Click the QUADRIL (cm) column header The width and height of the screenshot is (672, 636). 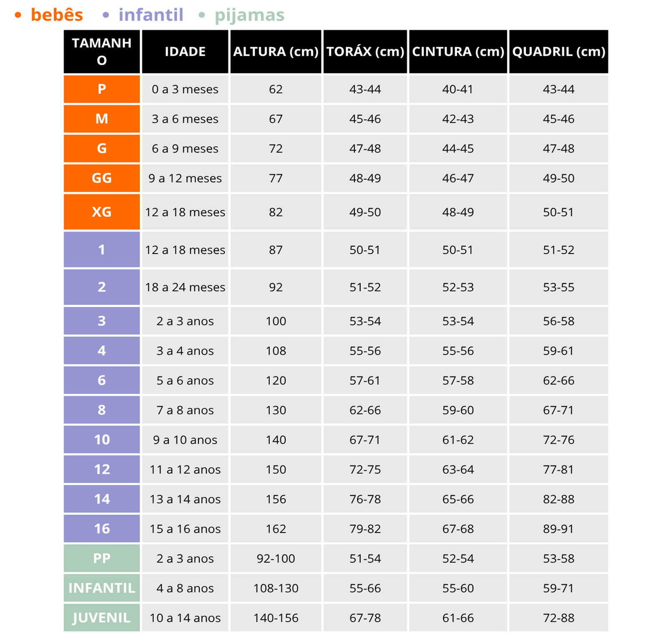(559, 52)
